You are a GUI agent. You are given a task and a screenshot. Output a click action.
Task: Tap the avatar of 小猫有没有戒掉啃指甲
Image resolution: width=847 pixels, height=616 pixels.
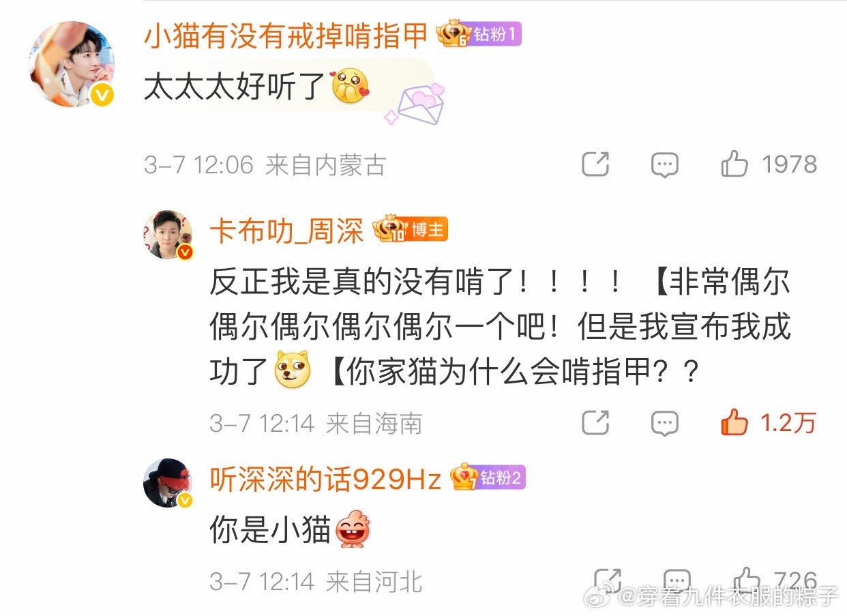coord(71,64)
